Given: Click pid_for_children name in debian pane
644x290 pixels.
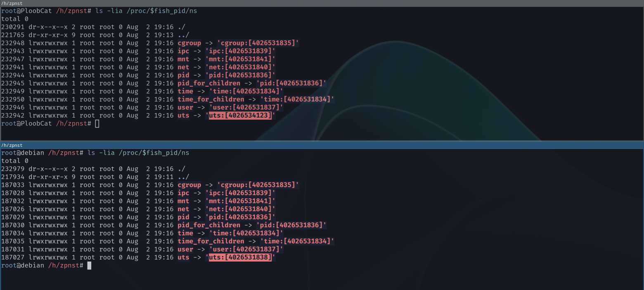Looking at the screenshot, I should 209,225.
